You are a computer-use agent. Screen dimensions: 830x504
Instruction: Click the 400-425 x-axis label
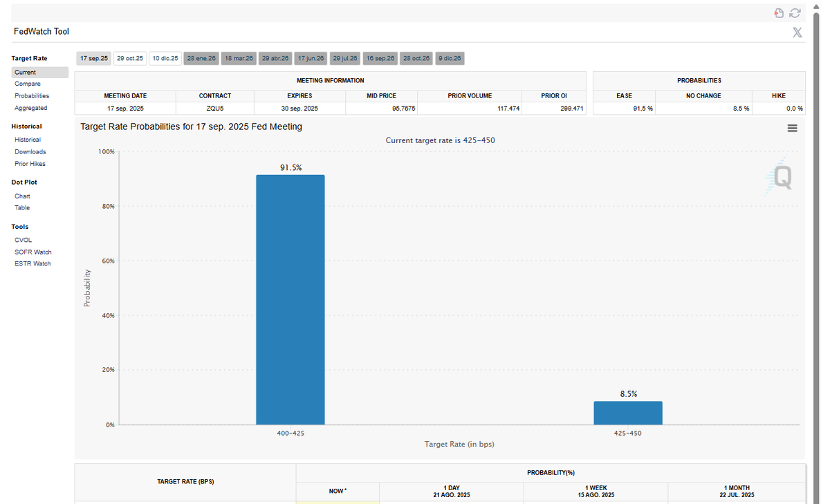click(x=290, y=432)
